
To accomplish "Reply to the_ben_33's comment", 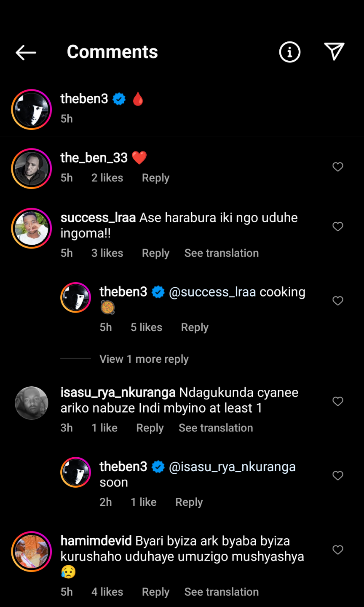I will point(155,178).
